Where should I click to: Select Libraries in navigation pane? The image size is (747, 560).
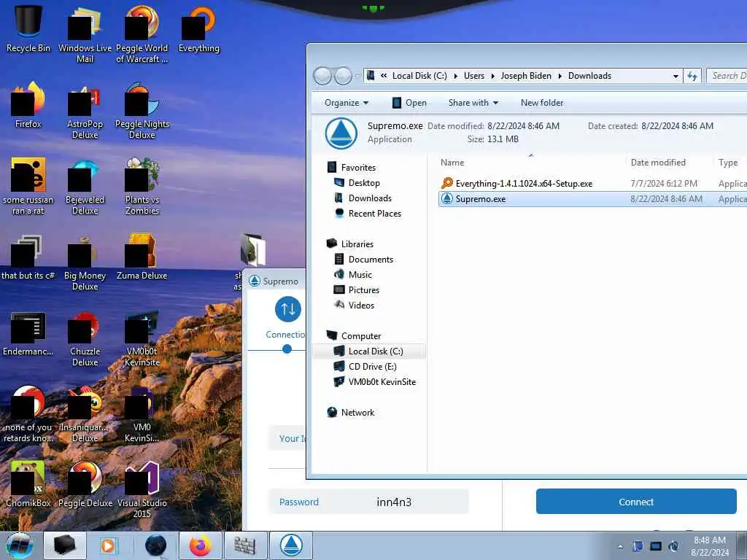point(350,244)
